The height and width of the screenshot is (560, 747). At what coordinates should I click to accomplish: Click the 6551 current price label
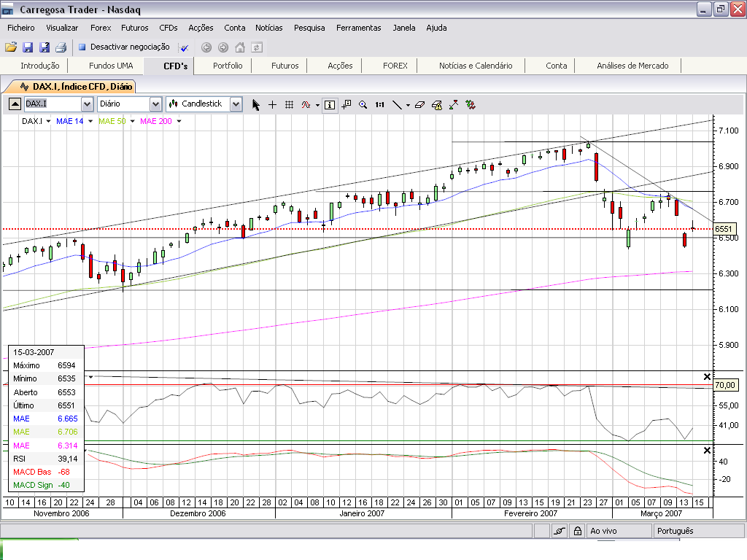click(x=723, y=229)
